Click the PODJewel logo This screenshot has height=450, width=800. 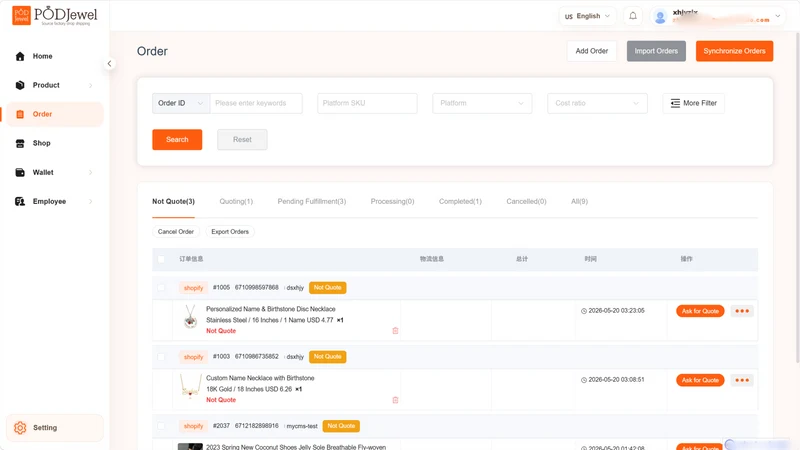click(55, 15)
